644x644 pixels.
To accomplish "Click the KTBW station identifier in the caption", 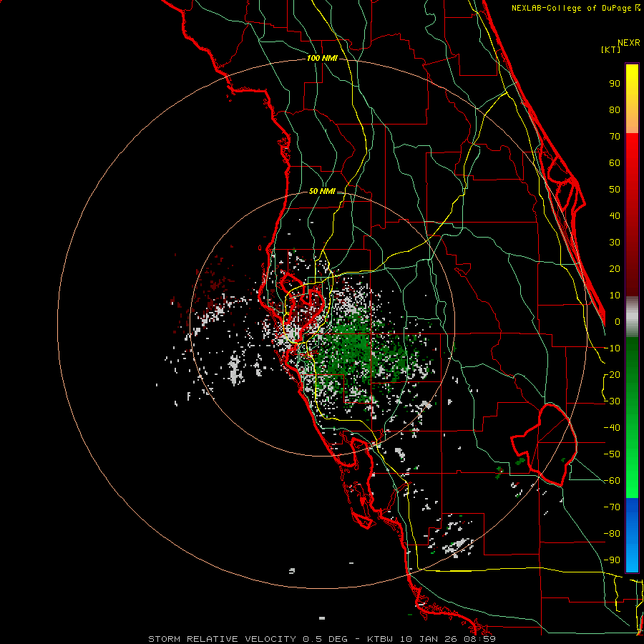I will 381,639.
